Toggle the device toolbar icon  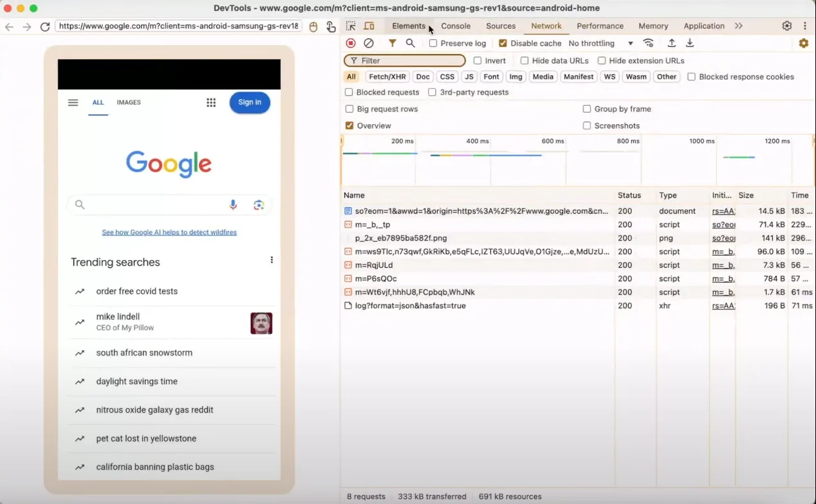coord(369,26)
